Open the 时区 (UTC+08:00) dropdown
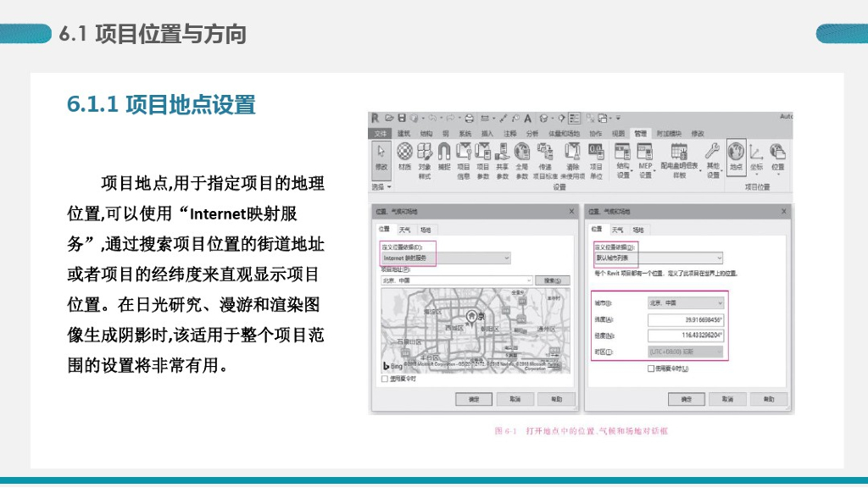Viewport: 868px width, 488px height. 685,352
